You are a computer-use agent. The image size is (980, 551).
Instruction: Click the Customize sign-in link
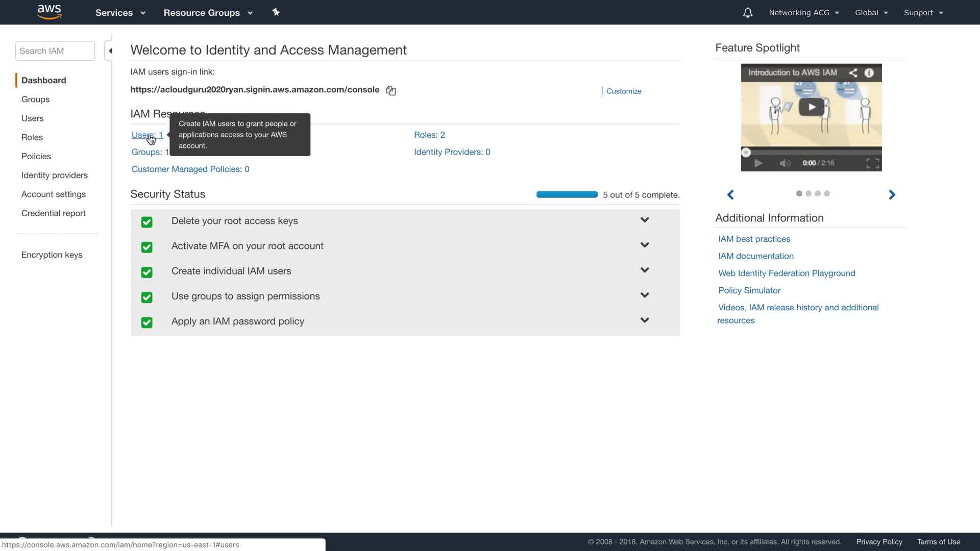pos(624,91)
